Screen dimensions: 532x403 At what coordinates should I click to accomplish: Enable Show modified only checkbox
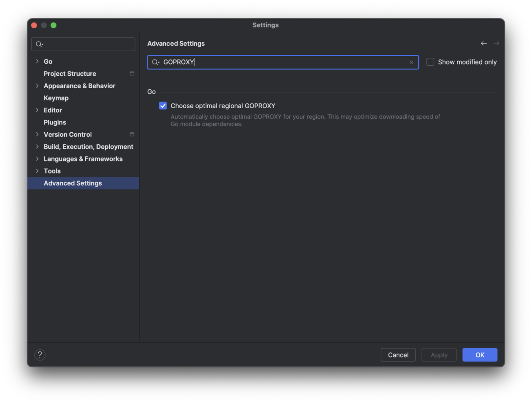(x=430, y=62)
